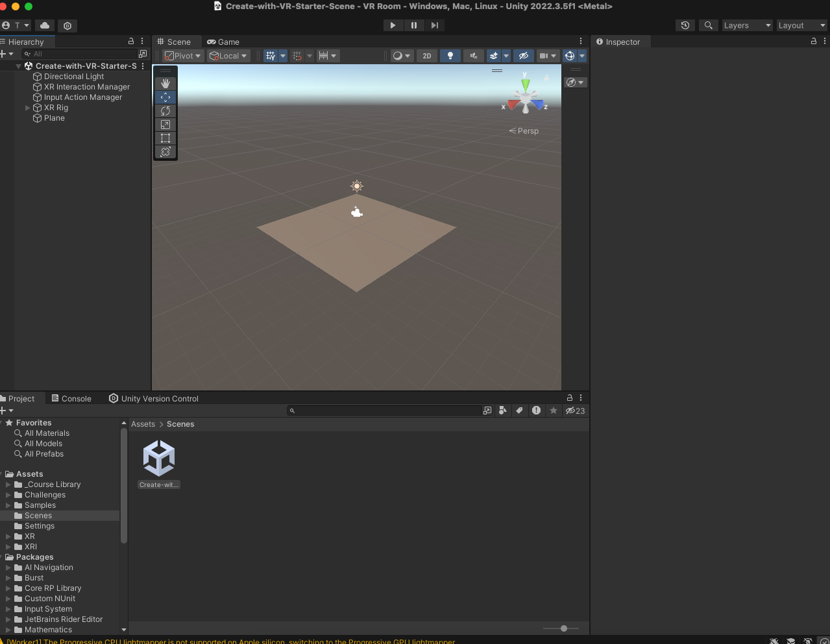The image size is (830, 644).
Task: Open the increment snapping settings dropdown
Action: pos(328,56)
